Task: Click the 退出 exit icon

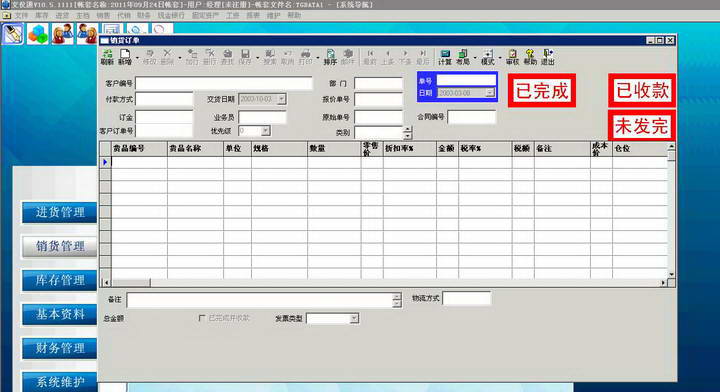Action: coord(547,57)
